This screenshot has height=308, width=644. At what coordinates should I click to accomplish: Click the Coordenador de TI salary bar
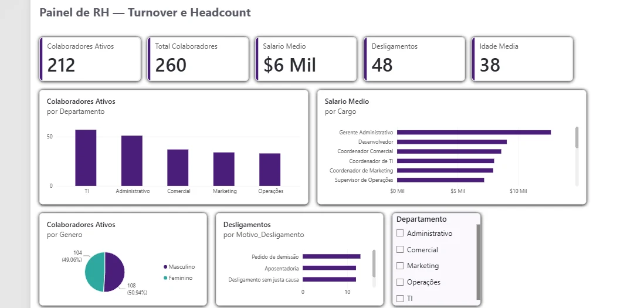pyautogui.click(x=446, y=161)
